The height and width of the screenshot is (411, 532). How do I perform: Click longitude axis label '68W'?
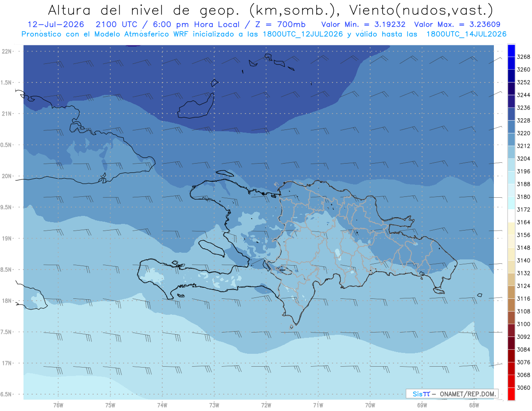(474, 405)
